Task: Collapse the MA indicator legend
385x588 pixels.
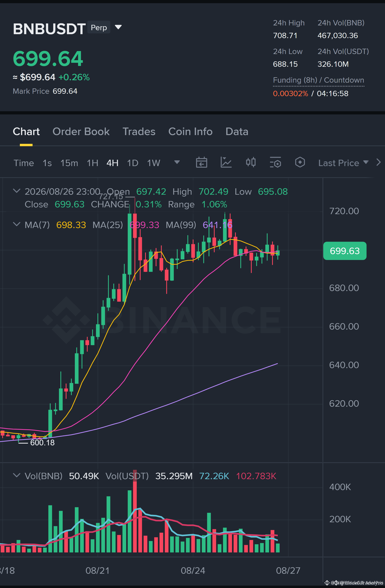Action: point(16,224)
